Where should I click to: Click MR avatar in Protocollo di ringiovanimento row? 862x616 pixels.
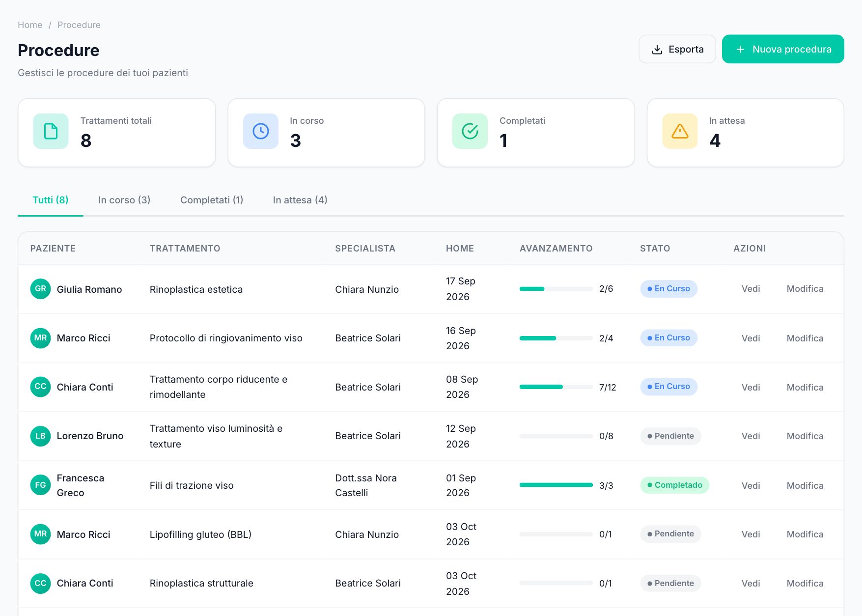pos(40,338)
